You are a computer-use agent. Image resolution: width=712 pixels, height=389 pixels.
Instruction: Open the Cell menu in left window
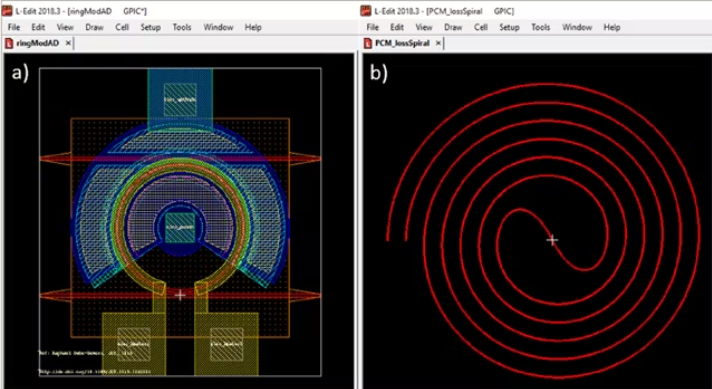(122, 27)
